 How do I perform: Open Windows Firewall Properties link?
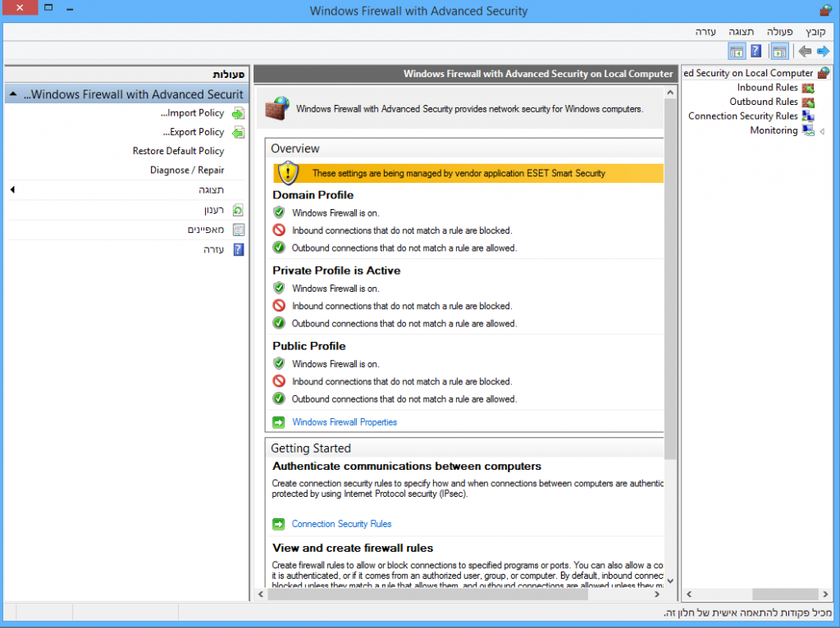(x=345, y=422)
